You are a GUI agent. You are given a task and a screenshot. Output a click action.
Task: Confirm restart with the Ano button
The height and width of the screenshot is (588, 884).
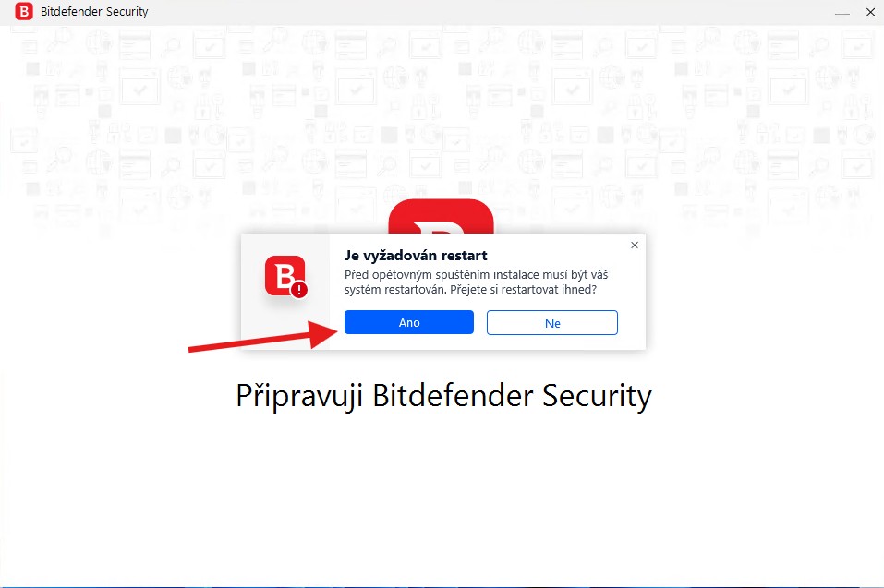point(408,322)
